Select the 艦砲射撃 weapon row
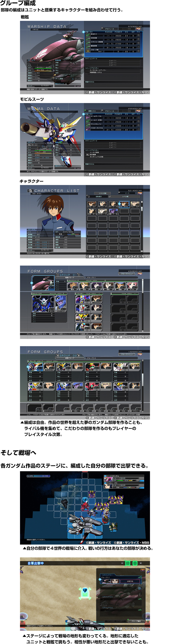 pos(113,47)
